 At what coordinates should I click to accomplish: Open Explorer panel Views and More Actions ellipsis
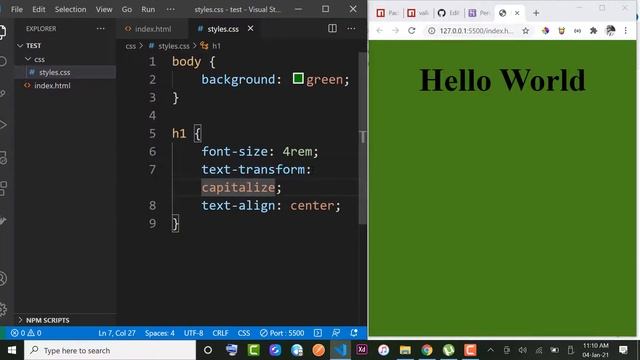(100, 29)
